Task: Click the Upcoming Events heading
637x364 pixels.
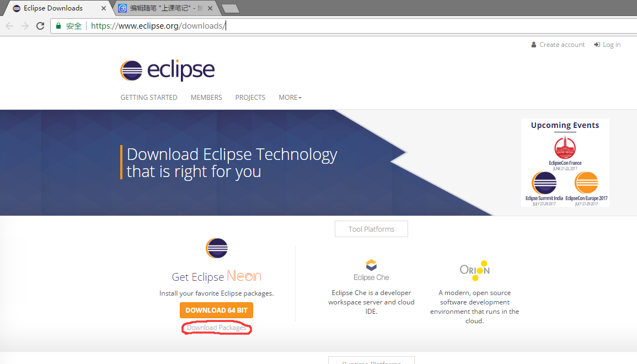Action: 565,125
